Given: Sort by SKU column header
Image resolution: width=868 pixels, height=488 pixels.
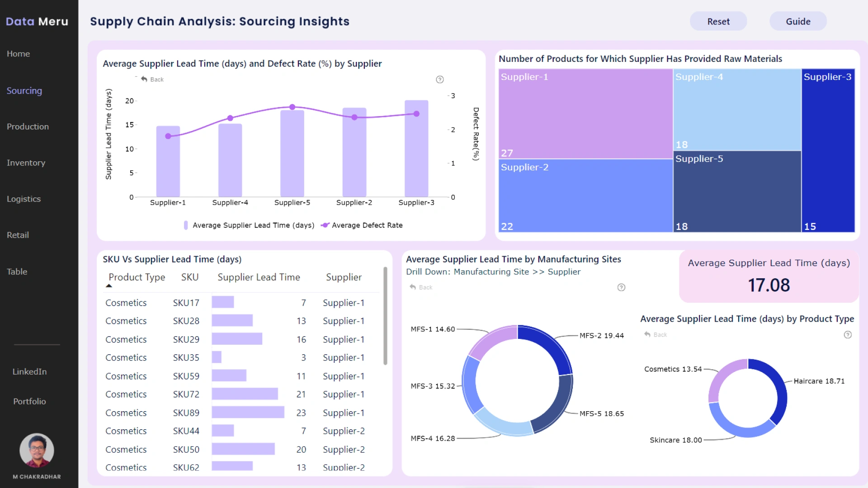Looking at the screenshot, I should coord(190,277).
